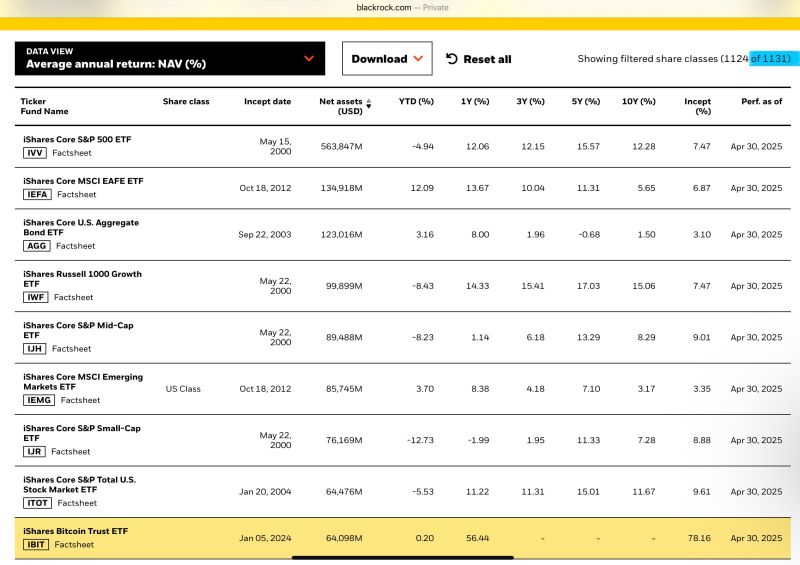The image size is (800, 565).
Task: Click the Reset all button
Action: coord(478,59)
